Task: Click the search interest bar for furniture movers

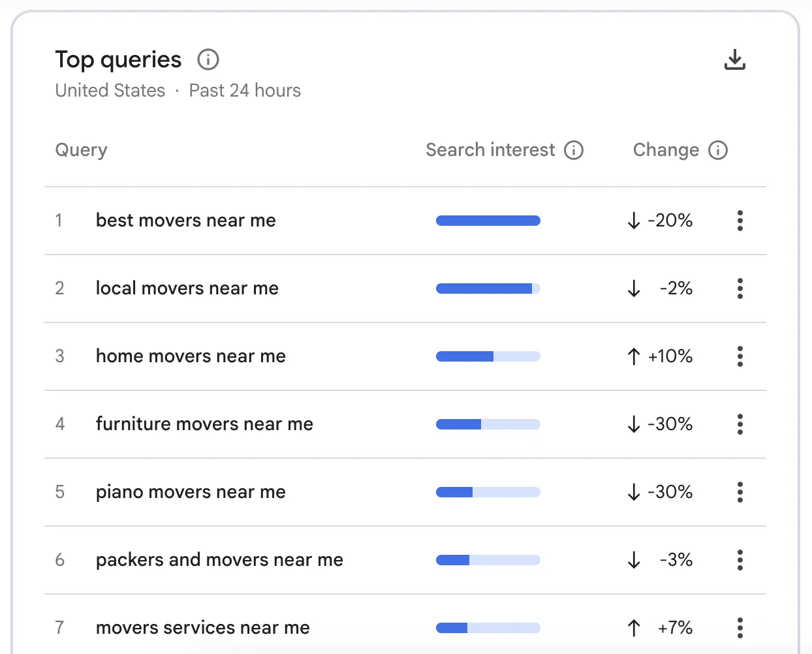Action: click(x=488, y=424)
